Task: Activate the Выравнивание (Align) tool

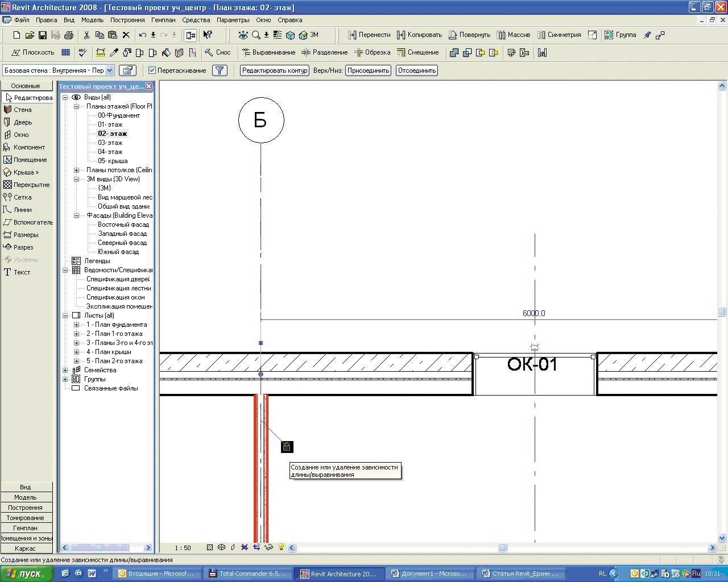Action: (268, 52)
